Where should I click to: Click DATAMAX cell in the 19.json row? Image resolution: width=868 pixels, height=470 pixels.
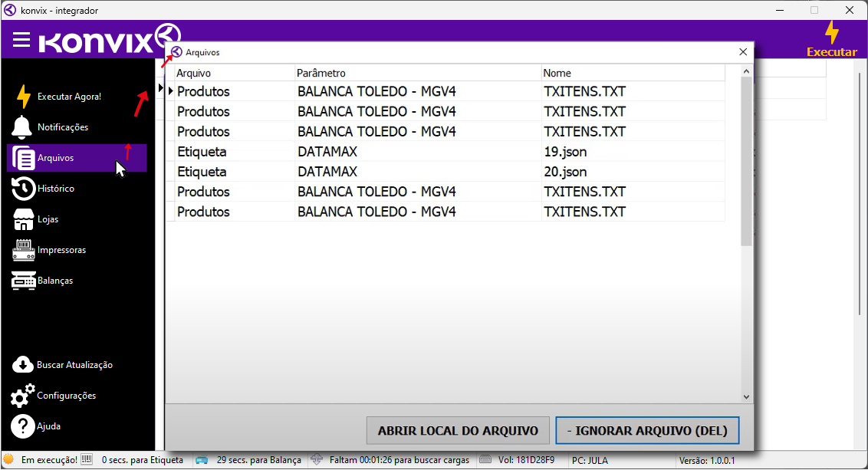click(418, 152)
